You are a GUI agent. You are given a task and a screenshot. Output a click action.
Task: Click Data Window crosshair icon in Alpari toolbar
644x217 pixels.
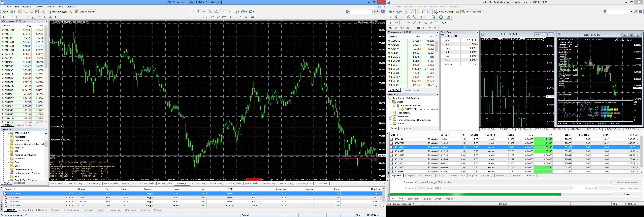pos(26,12)
